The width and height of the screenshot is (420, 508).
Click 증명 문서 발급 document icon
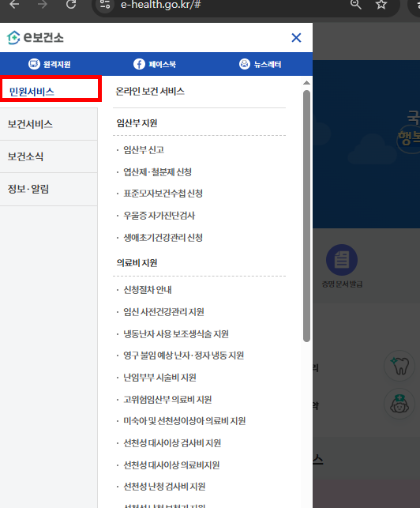(342, 260)
